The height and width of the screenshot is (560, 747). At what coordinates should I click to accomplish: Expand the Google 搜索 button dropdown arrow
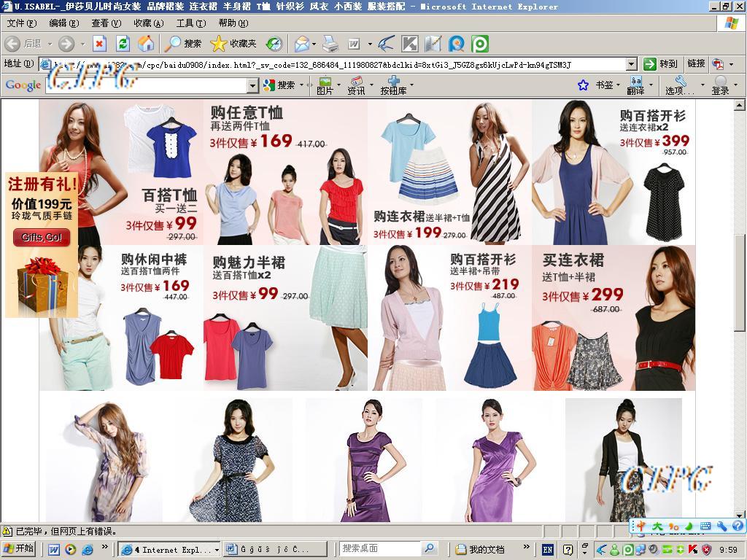(x=301, y=85)
